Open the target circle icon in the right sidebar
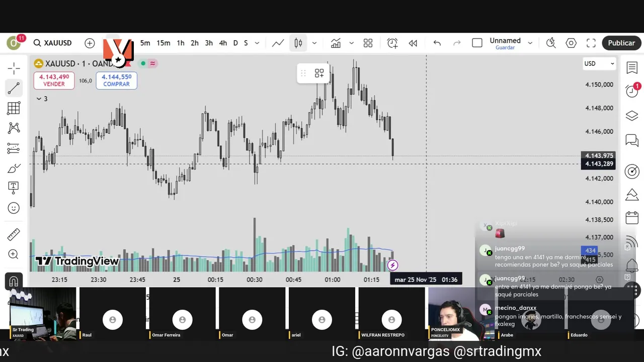This screenshot has width=644, height=362. click(632, 171)
